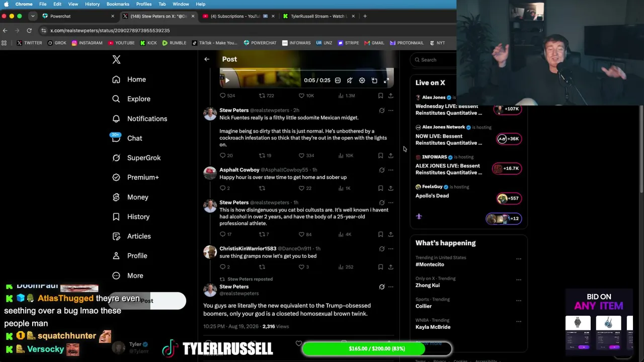Expand the More menu in X sidebar

coord(128,276)
